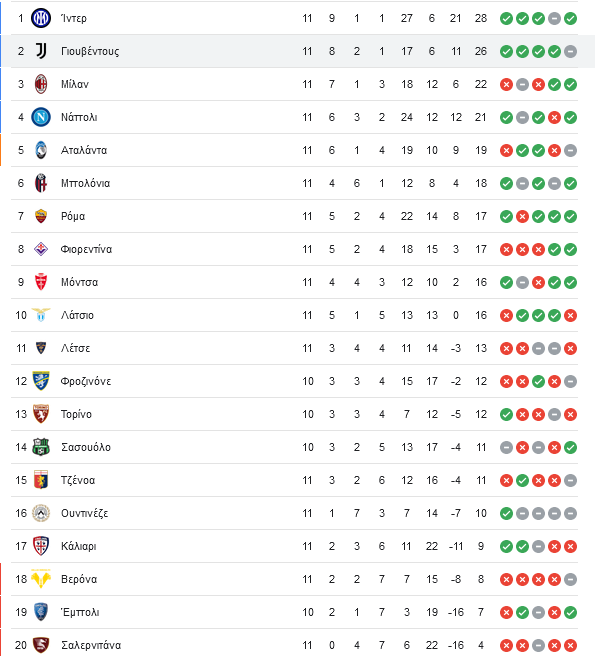
Task: Click the Inter club crest icon
Action: click(41, 18)
